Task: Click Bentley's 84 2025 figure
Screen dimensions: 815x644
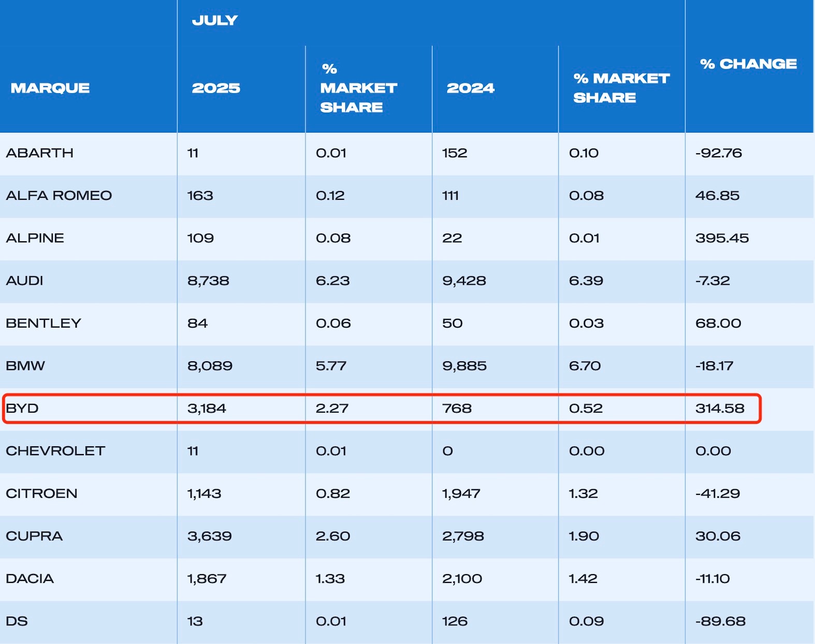Action: (197, 323)
